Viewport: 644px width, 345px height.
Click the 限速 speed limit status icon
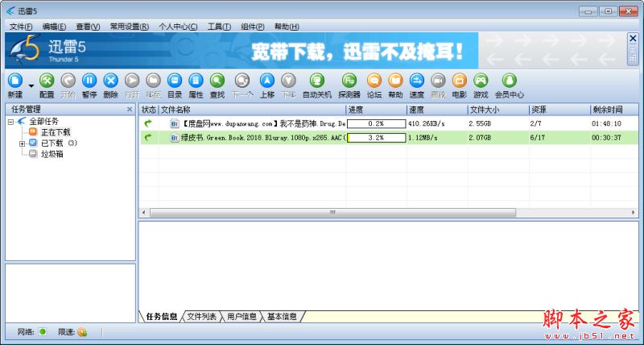tap(82, 331)
